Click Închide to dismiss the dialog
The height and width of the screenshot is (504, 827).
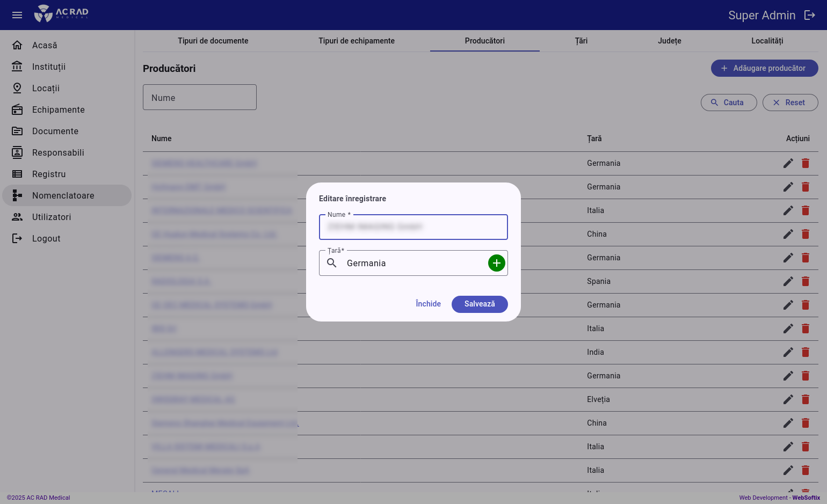(x=428, y=304)
